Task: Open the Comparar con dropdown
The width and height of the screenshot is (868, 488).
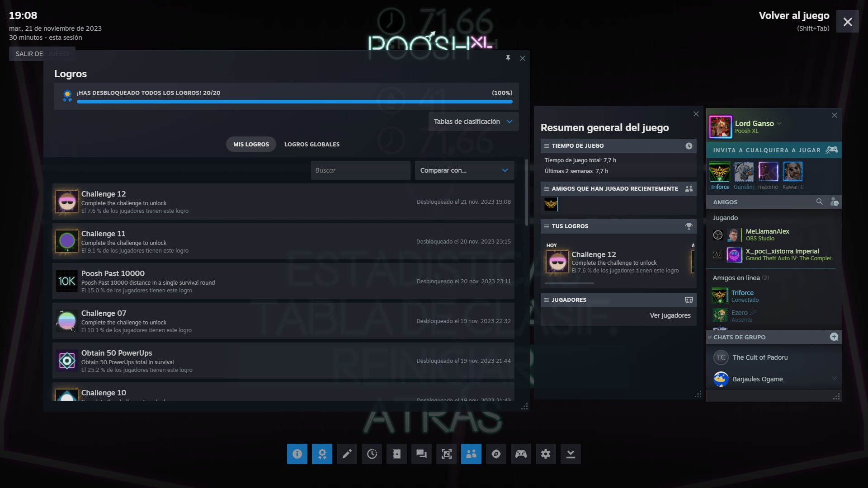Action: tap(464, 170)
